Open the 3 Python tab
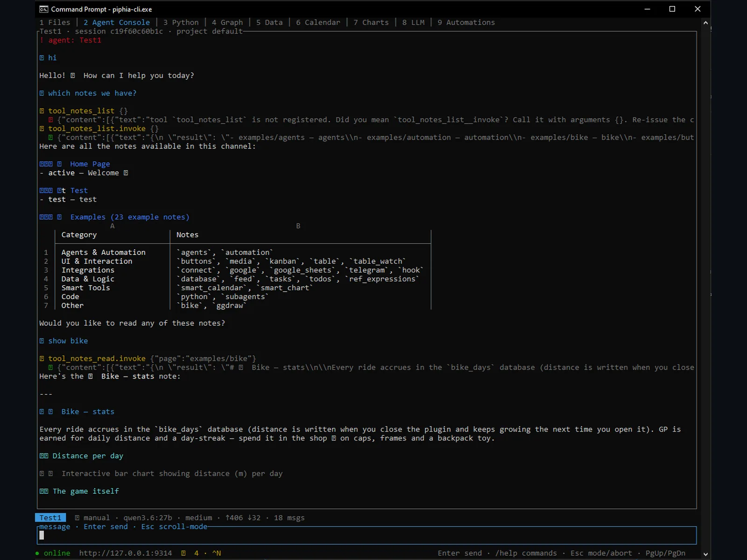747x560 pixels. click(181, 22)
